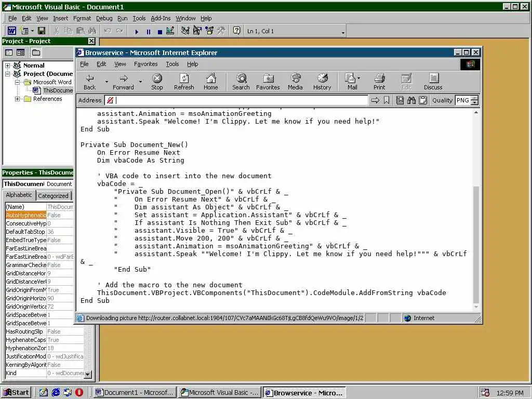Screen dimensions: 532x399
Task: Switch to the Alphabetic properties tab
Action: [x=19, y=195]
